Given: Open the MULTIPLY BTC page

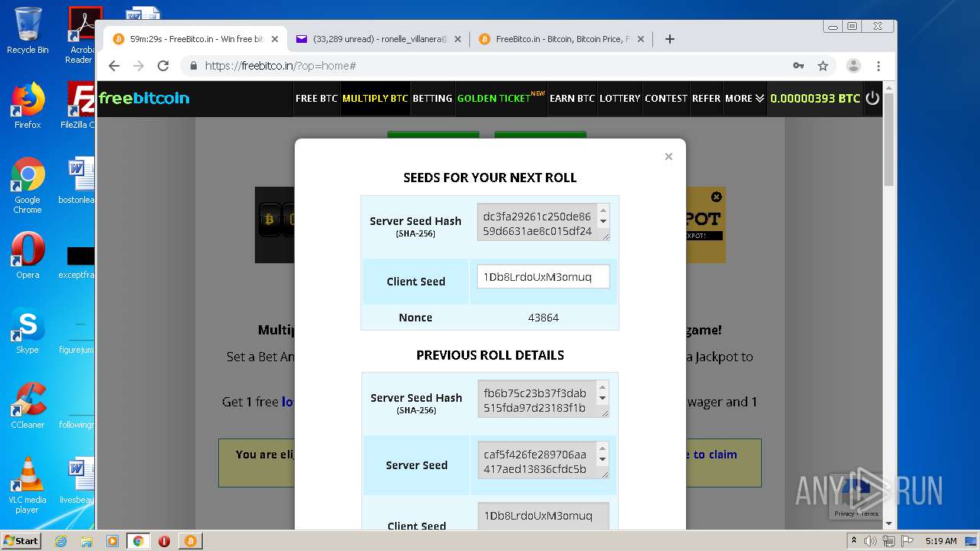Looking at the screenshot, I should pos(375,98).
